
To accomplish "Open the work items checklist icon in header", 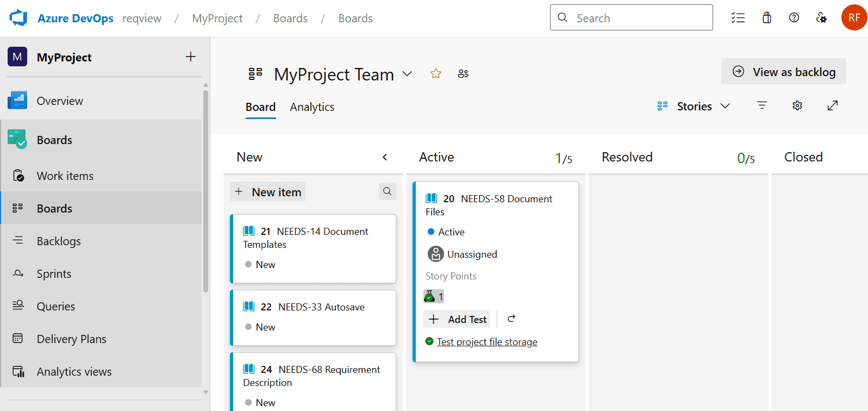I will click(738, 18).
